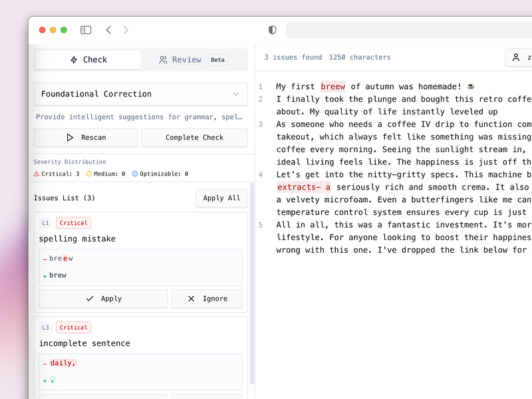Image resolution: width=532 pixels, height=399 pixels.
Task: Click the mode description 'Provide intelligent suggestions'
Action: pyautogui.click(x=139, y=117)
